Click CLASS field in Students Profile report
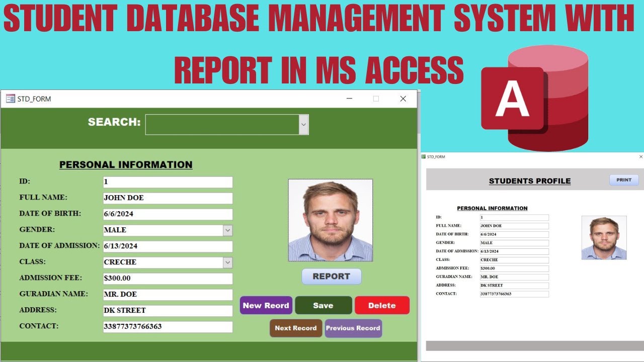 pos(514,260)
